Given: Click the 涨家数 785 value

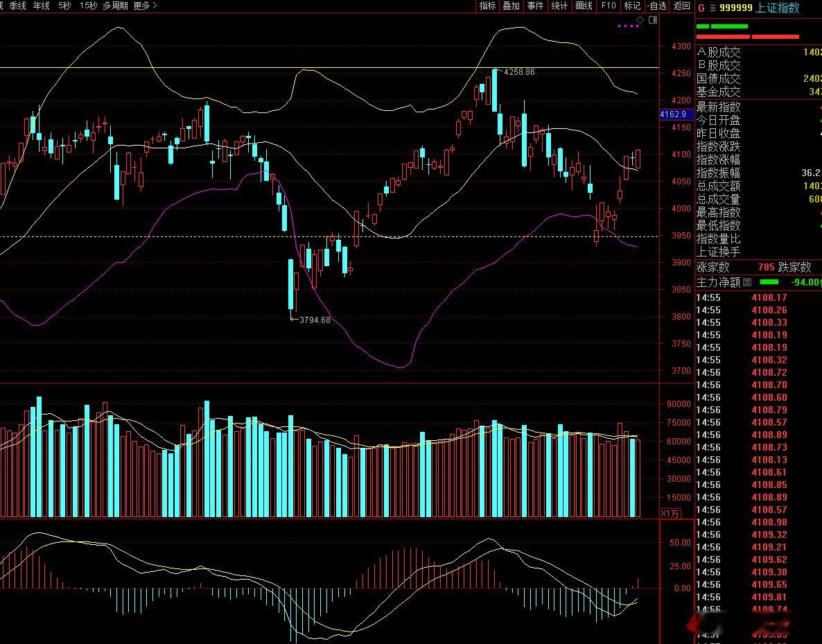Looking at the screenshot, I should (766, 268).
